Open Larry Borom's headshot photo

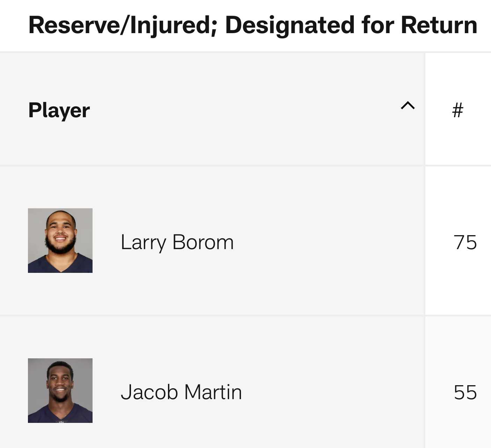click(60, 240)
